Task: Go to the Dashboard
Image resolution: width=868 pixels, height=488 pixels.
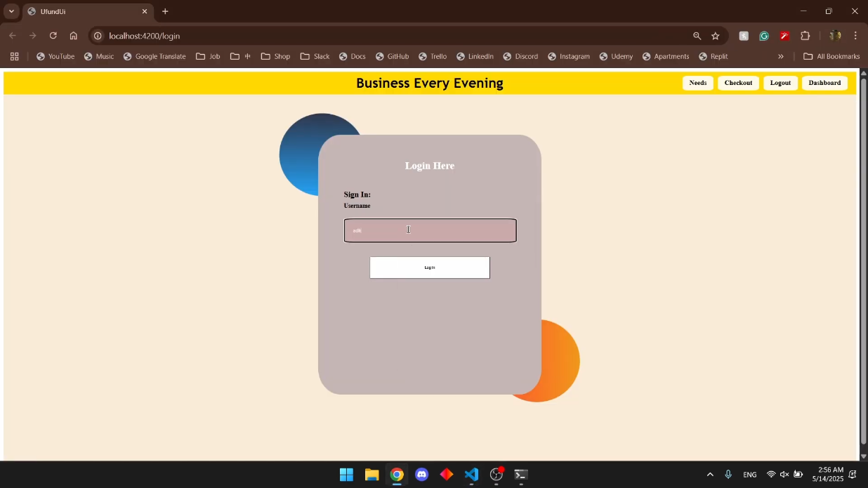Action: point(824,83)
